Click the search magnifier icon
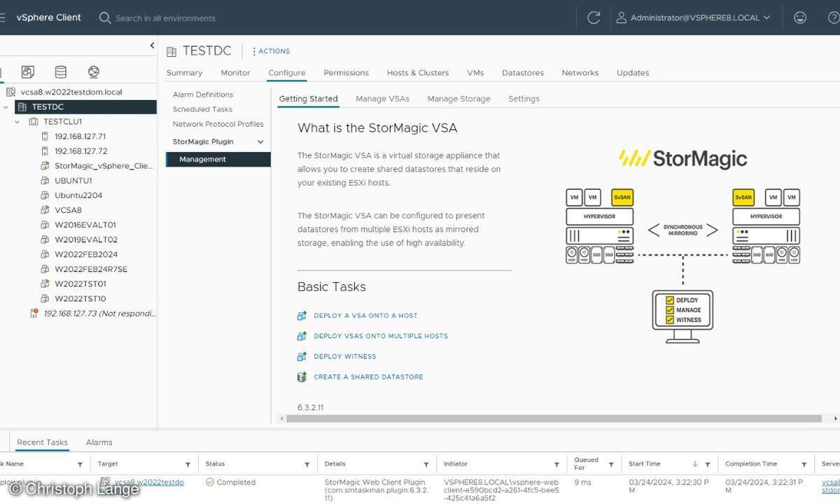This screenshot has height=504, width=840. pyautogui.click(x=105, y=17)
